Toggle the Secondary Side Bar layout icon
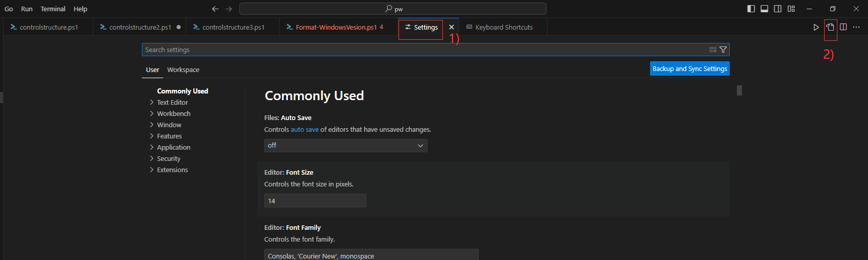Viewport: 868px width, 260px height. click(x=778, y=9)
